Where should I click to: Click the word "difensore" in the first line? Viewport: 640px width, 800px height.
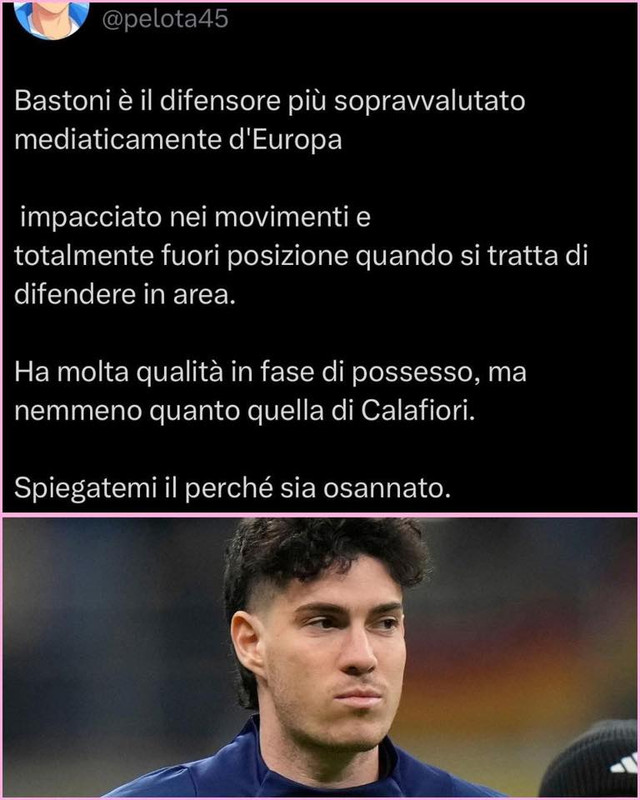[220, 101]
